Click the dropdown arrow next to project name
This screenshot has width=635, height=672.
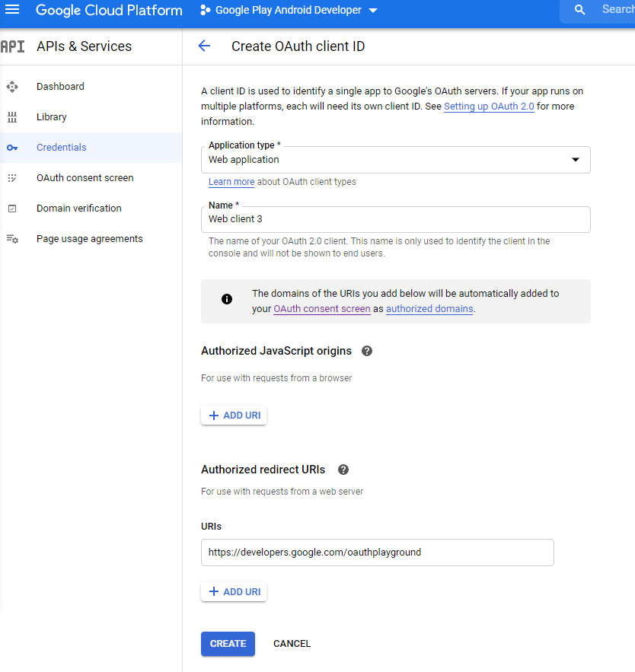373,11
